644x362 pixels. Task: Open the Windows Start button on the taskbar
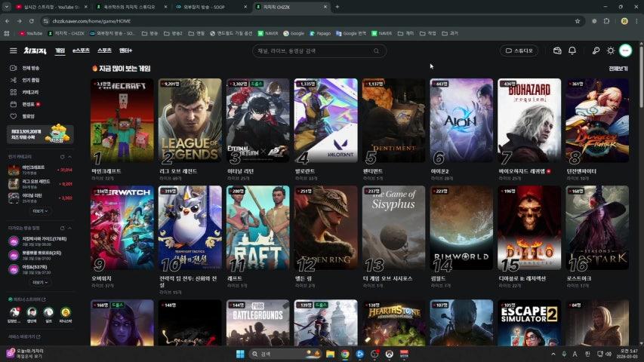[x=240, y=354]
